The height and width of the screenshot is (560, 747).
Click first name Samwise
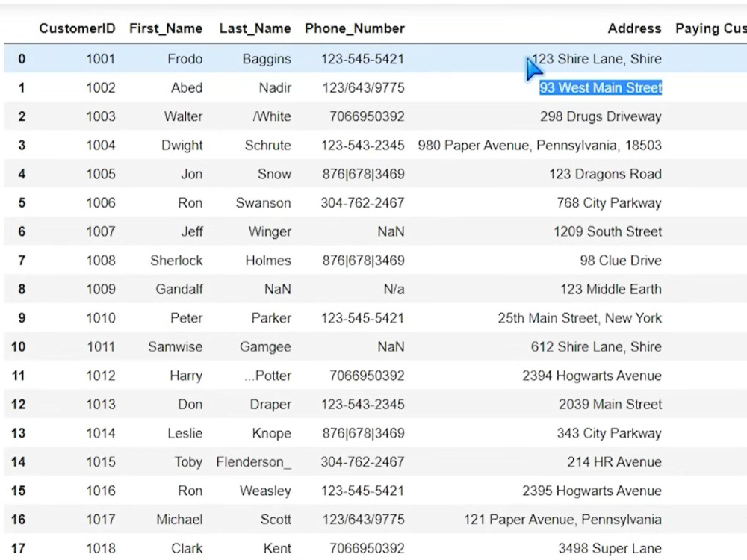coord(175,346)
